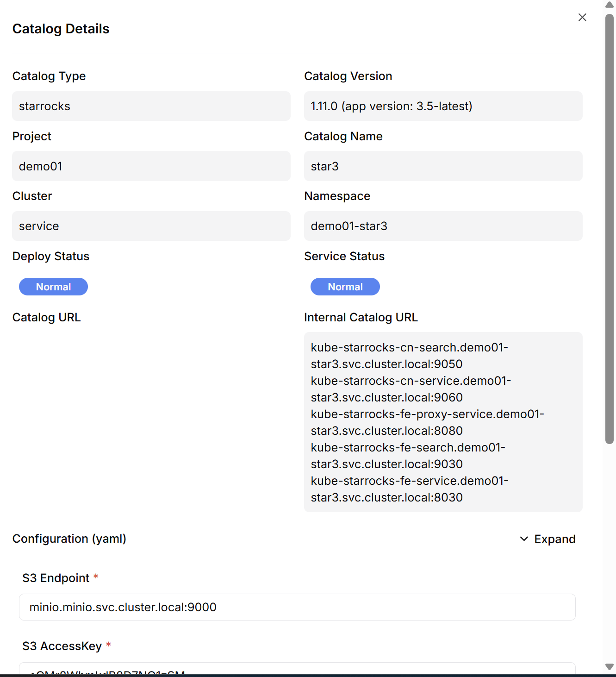
Task: Click the scrollbar down arrow
Action: [610, 667]
